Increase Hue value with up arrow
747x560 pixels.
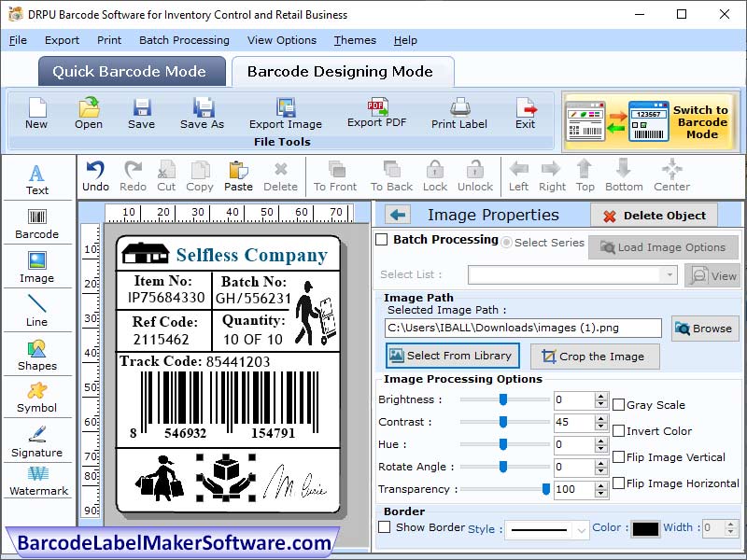[601, 441]
